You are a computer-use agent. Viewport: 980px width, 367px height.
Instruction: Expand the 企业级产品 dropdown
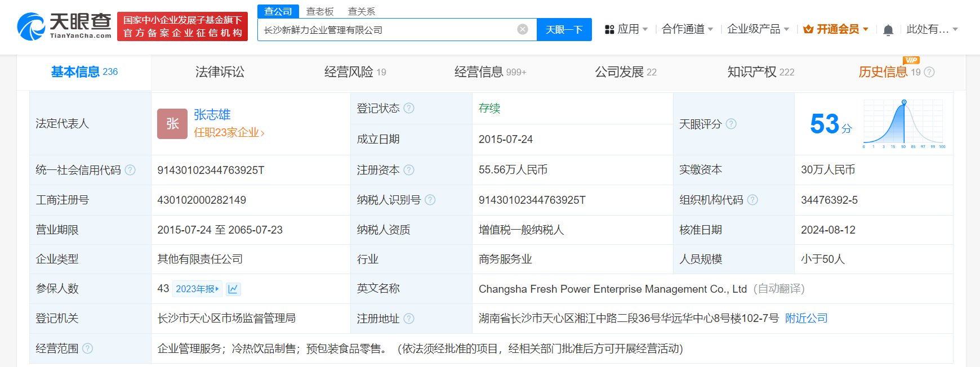pos(758,29)
